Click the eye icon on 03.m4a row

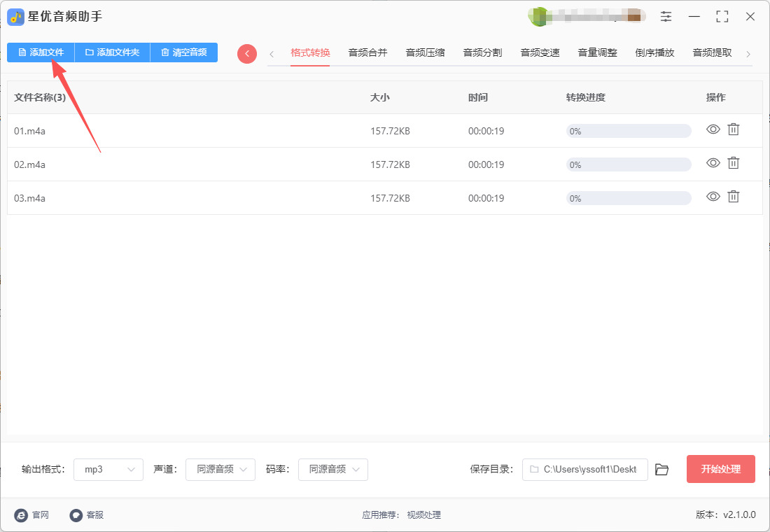point(713,197)
